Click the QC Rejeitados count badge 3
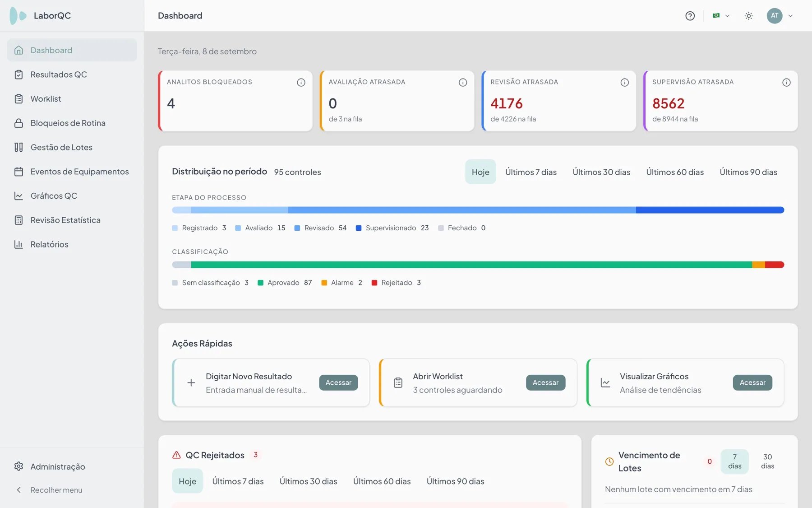 click(255, 455)
